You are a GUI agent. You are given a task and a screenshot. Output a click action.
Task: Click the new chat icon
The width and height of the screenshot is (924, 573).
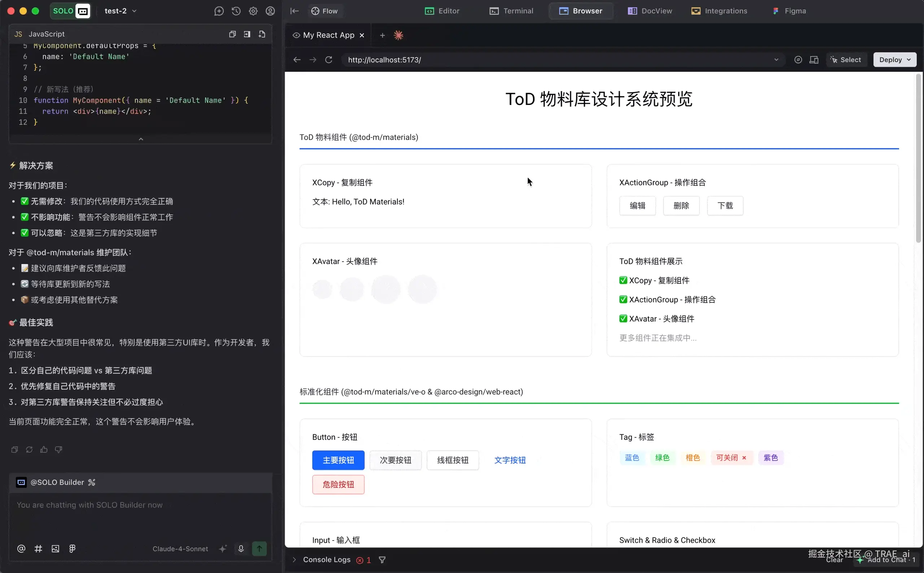[x=219, y=11]
